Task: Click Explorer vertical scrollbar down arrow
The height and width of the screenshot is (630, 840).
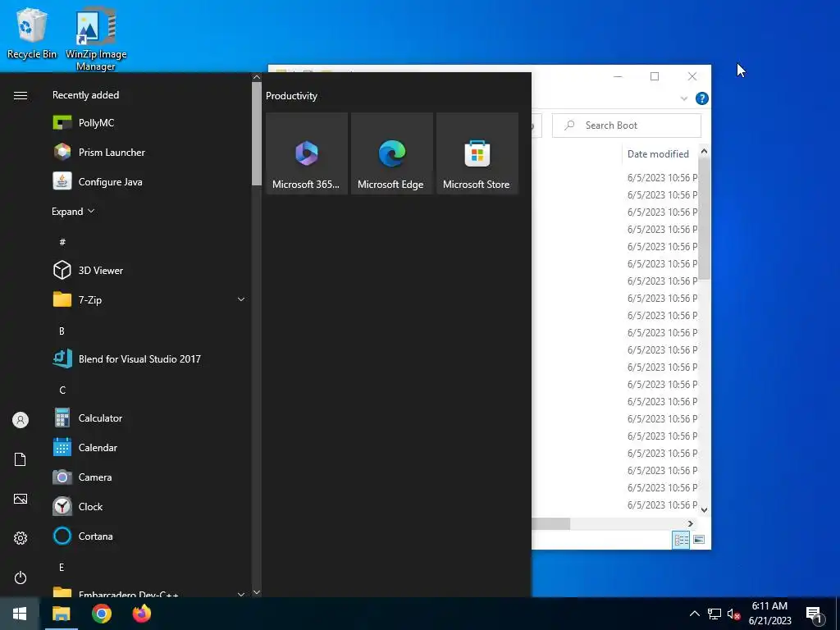Action: (704, 510)
